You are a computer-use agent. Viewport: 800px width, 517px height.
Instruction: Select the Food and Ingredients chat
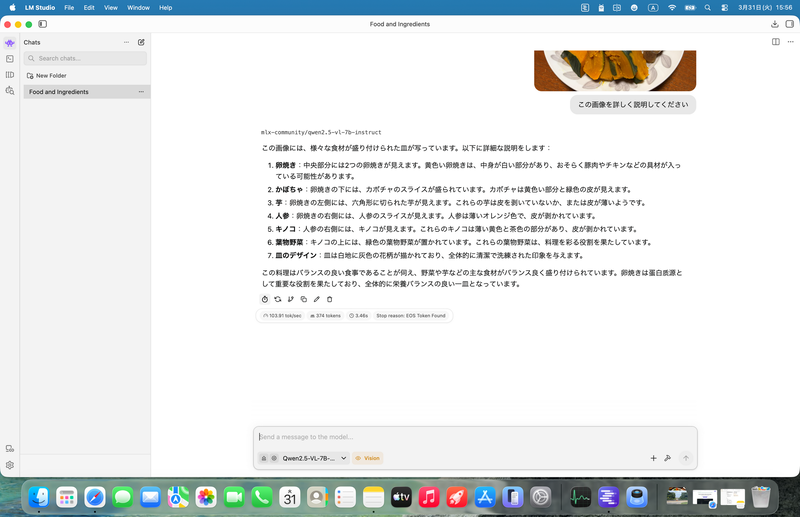(x=85, y=92)
